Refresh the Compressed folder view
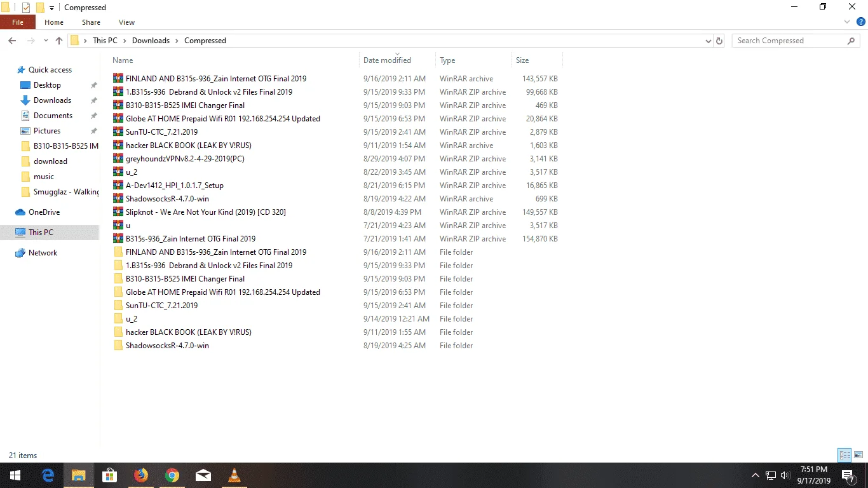Image resolution: width=868 pixels, height=488 pixels. tap(719, 41)
